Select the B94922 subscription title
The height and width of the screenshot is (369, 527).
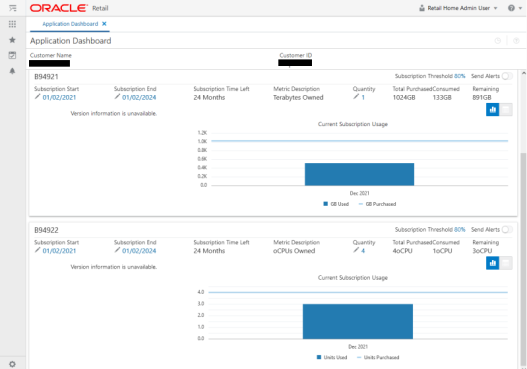(46, 230)
